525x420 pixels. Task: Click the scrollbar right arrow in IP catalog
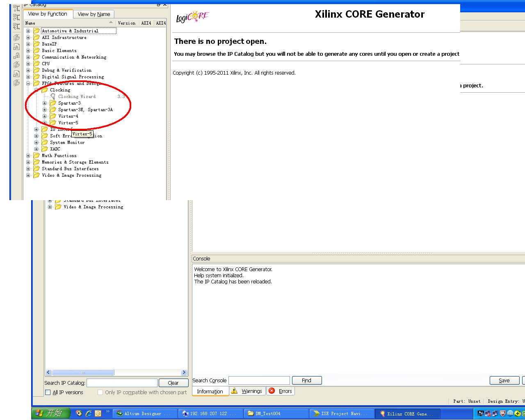[184, 372]
